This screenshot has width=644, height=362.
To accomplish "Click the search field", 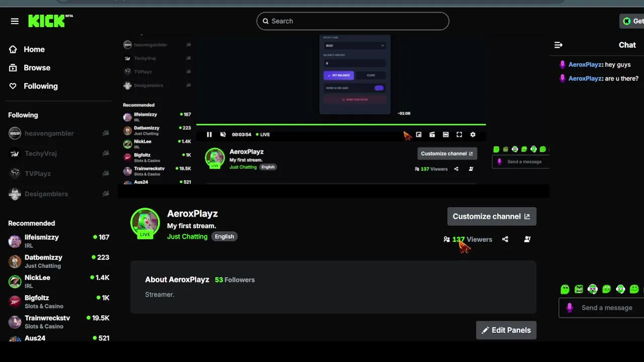I will (x=353, y=21).
